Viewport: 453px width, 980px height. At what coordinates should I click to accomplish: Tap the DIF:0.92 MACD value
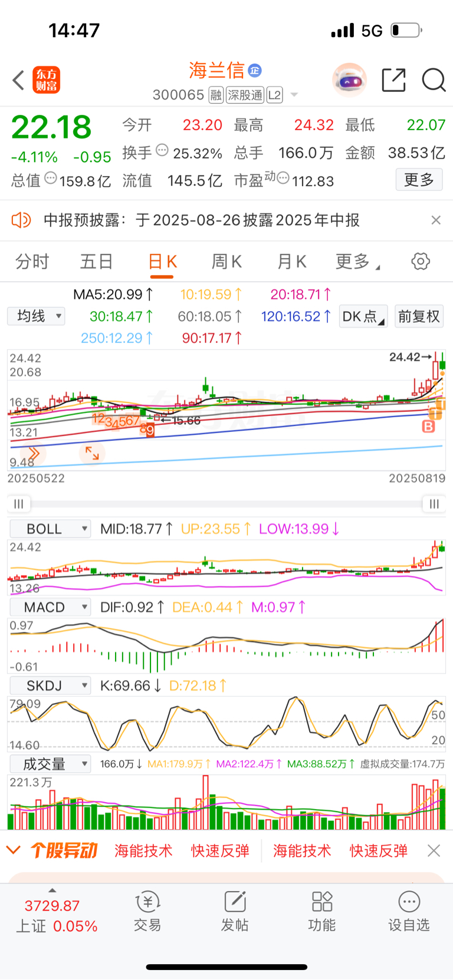click(132, 607)
